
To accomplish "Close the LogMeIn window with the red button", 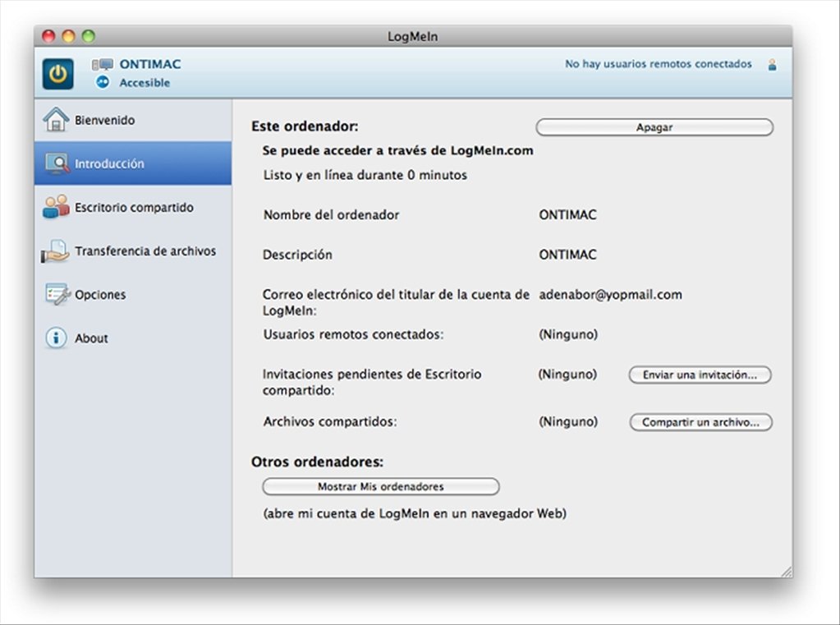I will (x=48, y=36).
